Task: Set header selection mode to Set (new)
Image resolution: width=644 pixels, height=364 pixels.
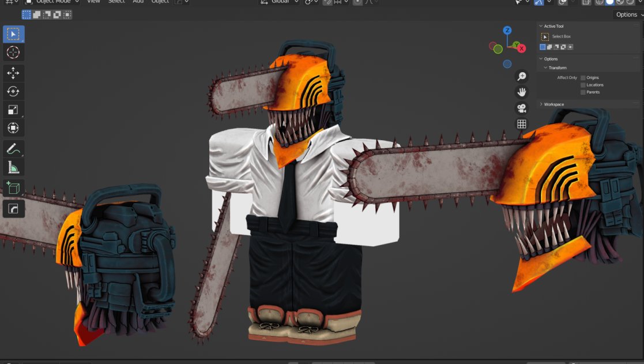Action: (27, 15)
